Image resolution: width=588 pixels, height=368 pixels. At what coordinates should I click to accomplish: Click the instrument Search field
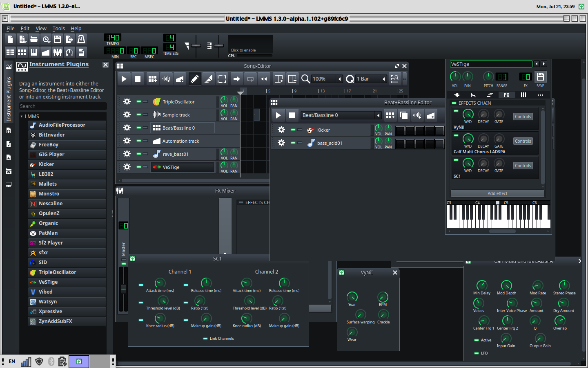point(63,106)
